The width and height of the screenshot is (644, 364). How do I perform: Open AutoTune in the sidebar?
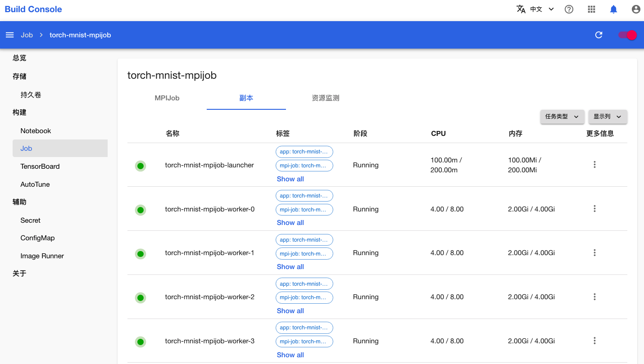pos(35,184)
